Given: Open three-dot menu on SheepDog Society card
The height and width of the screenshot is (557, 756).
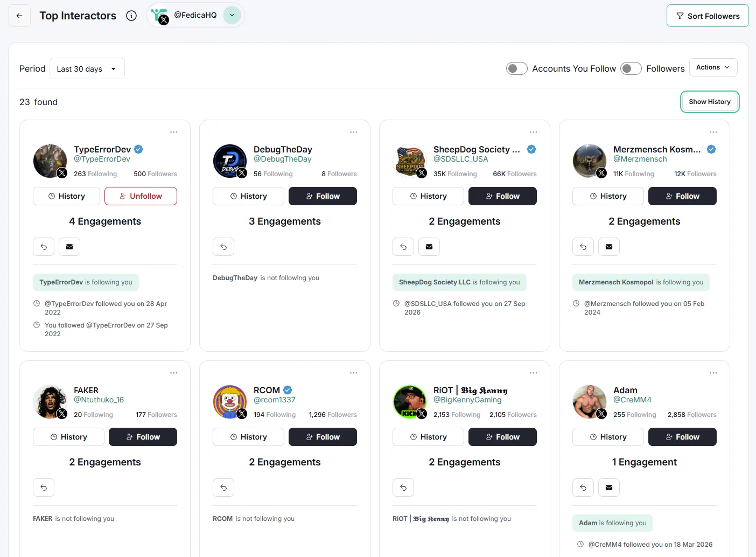Looking at the screenshot, I should coord(534,132).
